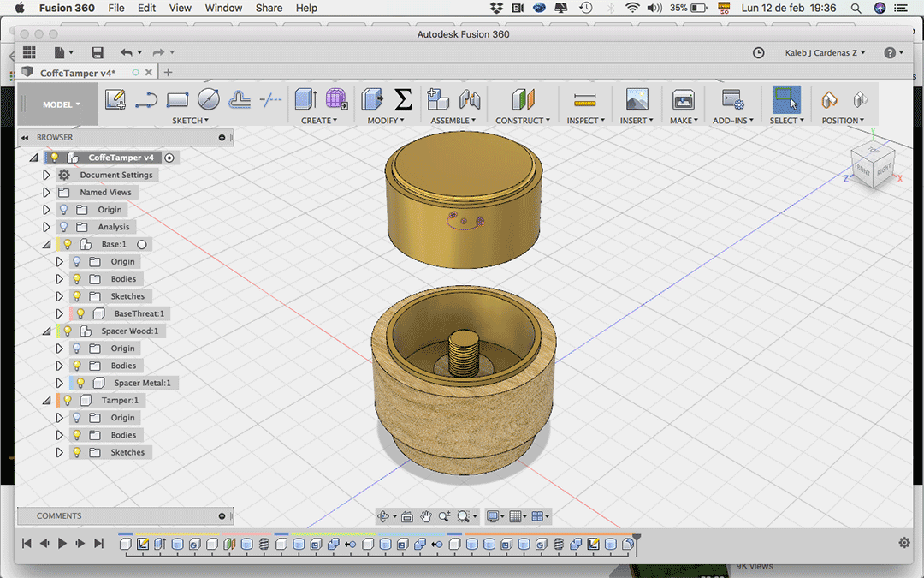Viewport: 924px width, 578px height.
Task: Click the Create Sketch icon
Action: point(115,100)
